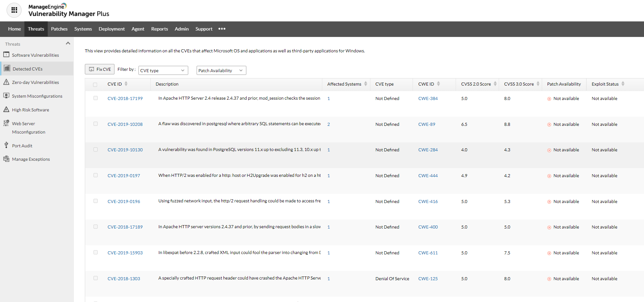644x302 pixels.
Task: Go to the Patches tab
Action: click(59, 29)
